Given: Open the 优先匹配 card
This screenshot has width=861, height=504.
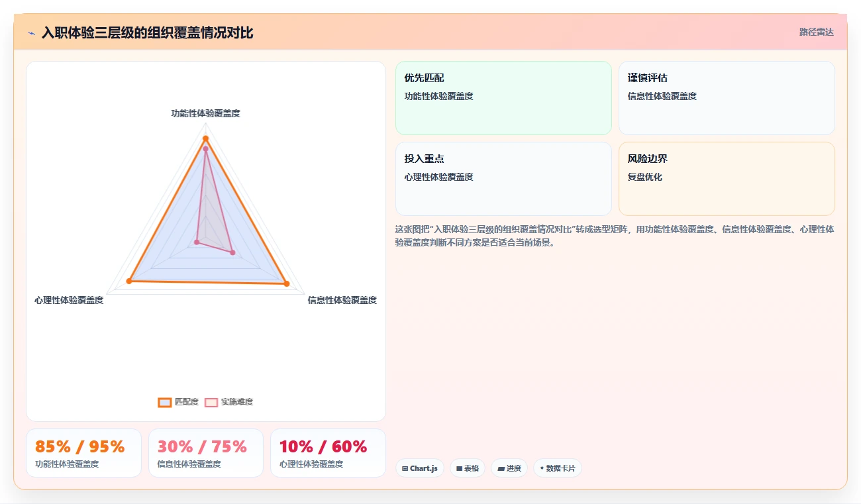Looking at the screenshot, I should (503, 98).
